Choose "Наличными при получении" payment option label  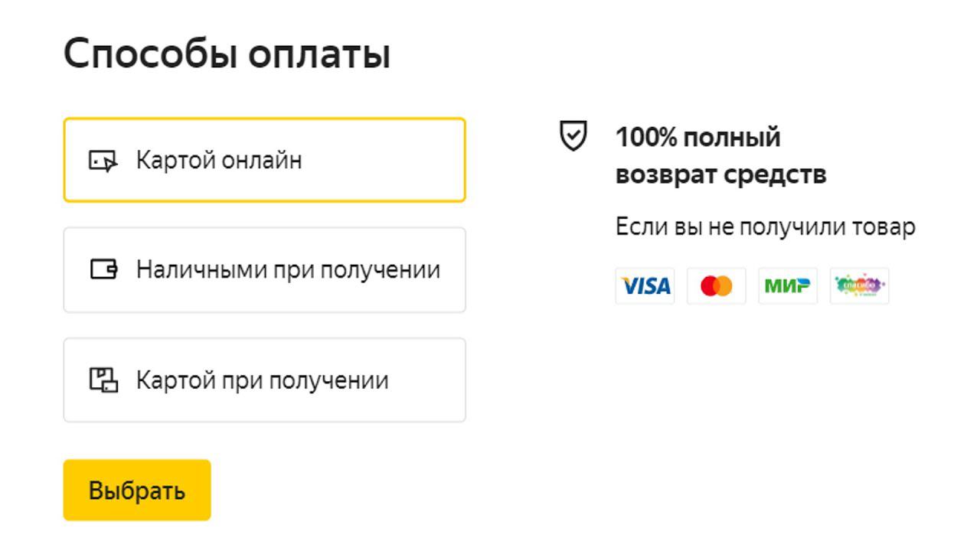[288, 270]
